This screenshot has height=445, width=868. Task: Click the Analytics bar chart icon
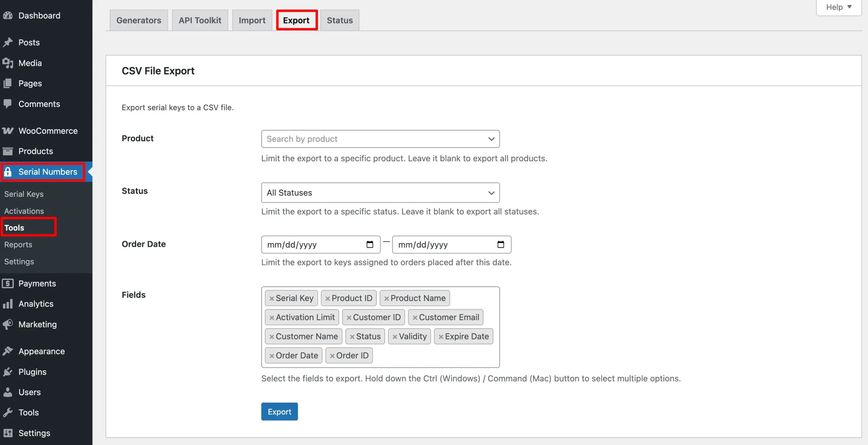(x=8, y=304)
